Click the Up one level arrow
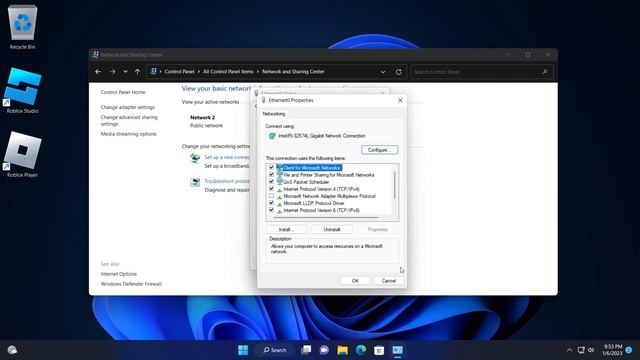This screenshot has height=360, width=640. pyautogui.click(x=138, y=72)
